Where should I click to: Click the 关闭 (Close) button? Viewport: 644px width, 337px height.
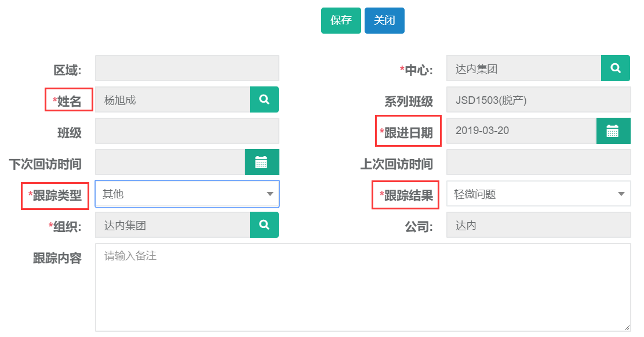coord(384,20)
